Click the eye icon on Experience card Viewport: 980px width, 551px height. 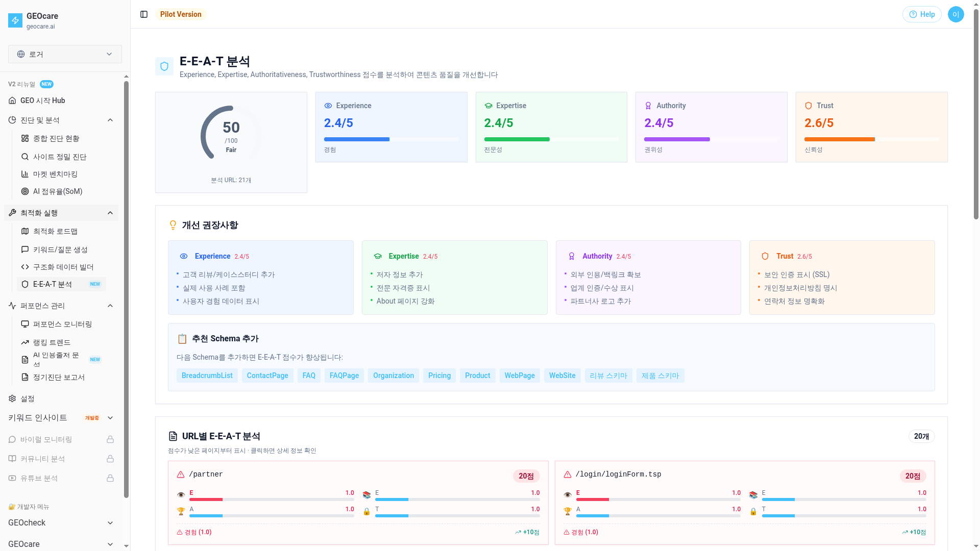[x=328, y=106]
